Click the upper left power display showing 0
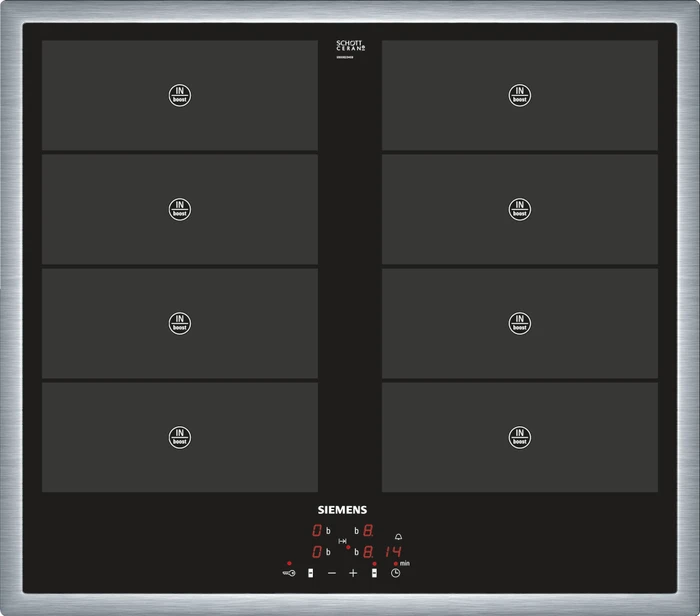The width and height of the screenshot is (700, 616). pos(317,530)
